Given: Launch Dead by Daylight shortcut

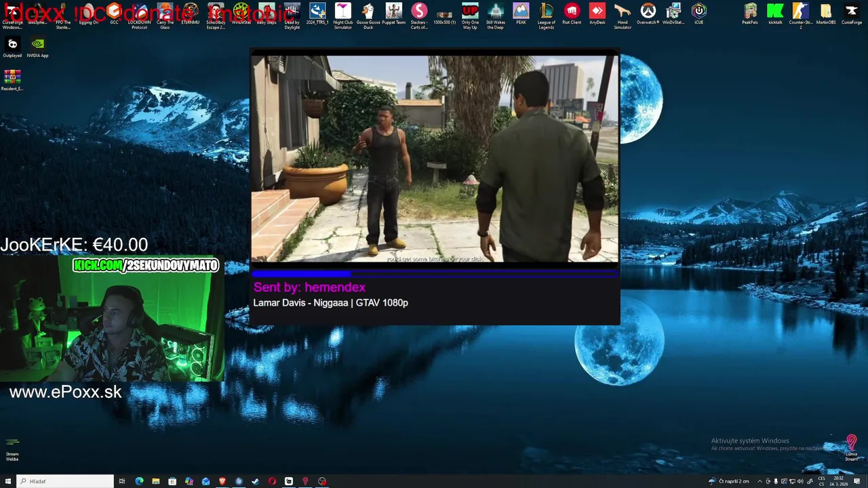Looking at the screenshot, I should [292, 16].
